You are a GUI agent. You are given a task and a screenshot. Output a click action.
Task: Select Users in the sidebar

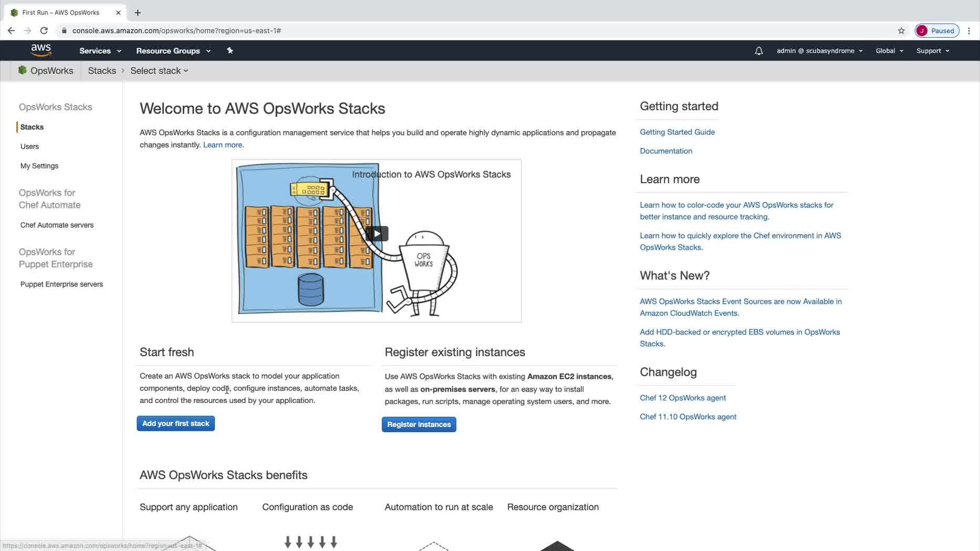[x=29, y=146]
